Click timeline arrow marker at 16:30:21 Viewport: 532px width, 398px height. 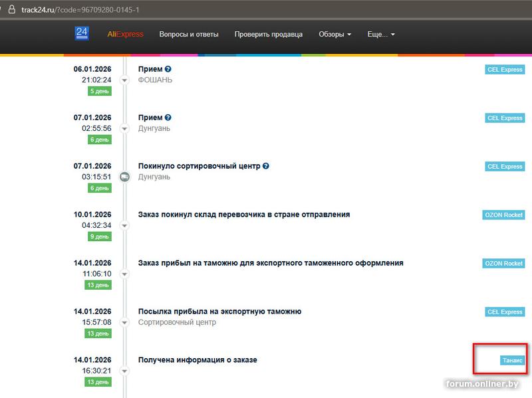[x=124, y=371]
